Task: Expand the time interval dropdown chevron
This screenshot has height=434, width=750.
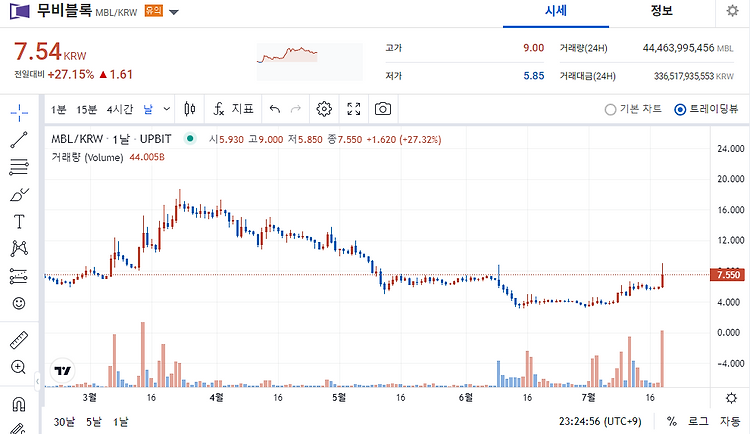Action: click(166, 109)
